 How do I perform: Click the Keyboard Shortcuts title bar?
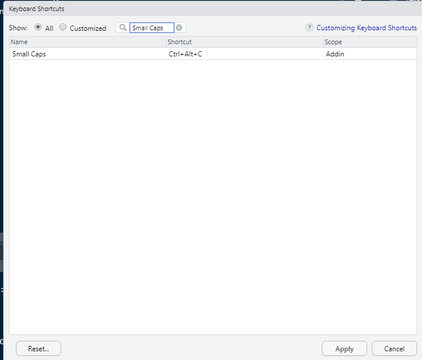coord(213,9)
